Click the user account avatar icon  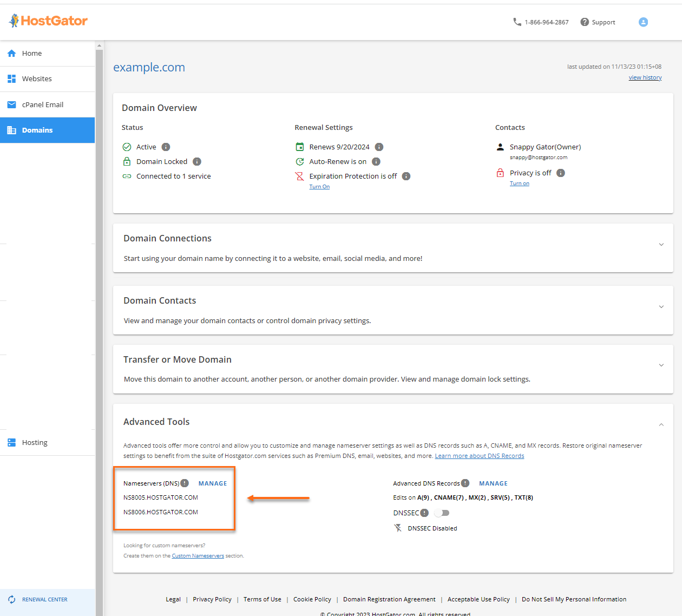(x=643, y=22)
